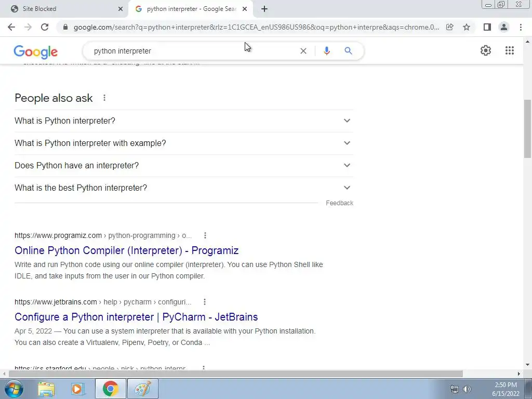
Task: Open Configure a Python interpreter PyCharm link
Action: 136,317
